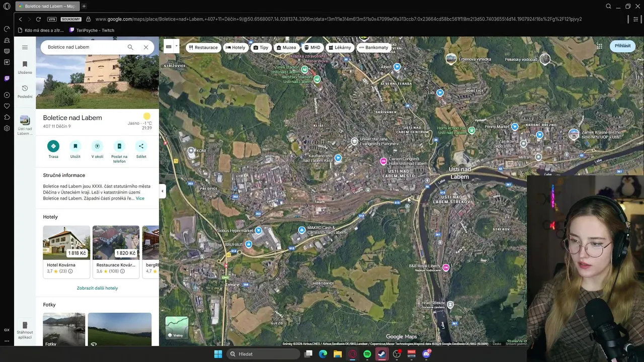Image resolution: width=644 pixels, height=362 pixels.
Task: Toggle the VPN badge
Action: pyautogui.click(x=52, y=19)
